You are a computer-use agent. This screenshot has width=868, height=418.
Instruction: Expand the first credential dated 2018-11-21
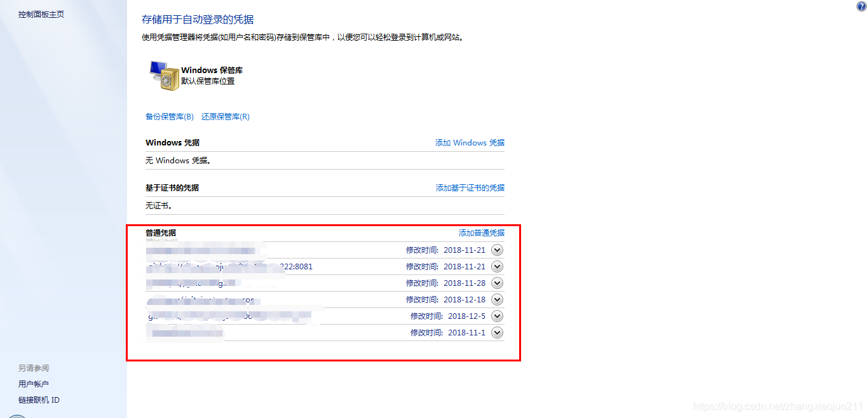click(498, 250)
